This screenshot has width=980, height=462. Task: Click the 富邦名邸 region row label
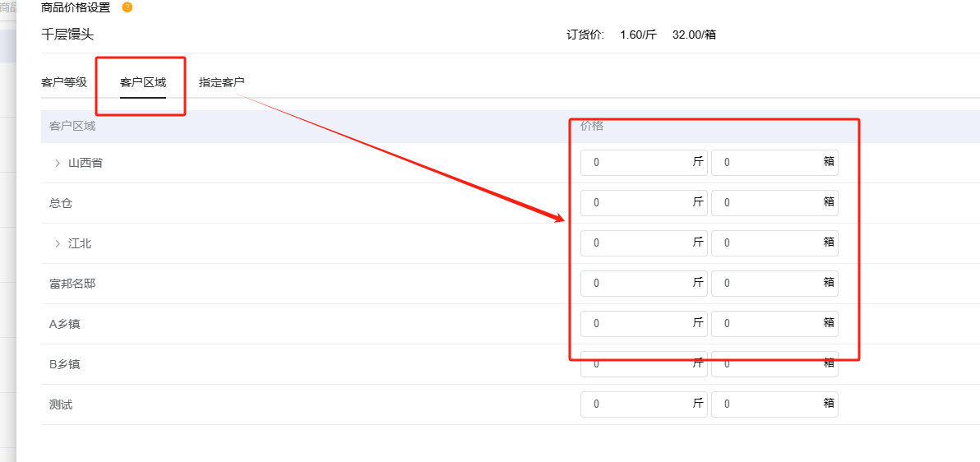[x=72, y=284]
